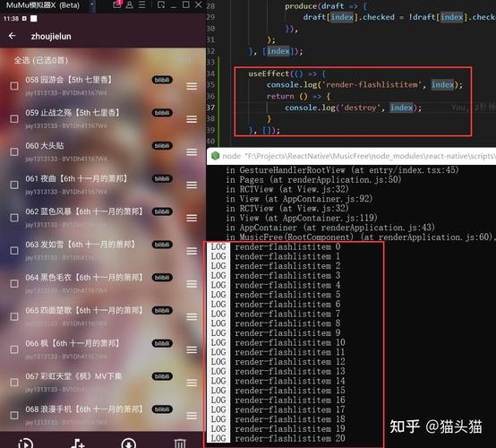The width and height of the screenshot is (496, 448).
Task: Check the box for 063 发如雪
Action: tap(14, 251)
